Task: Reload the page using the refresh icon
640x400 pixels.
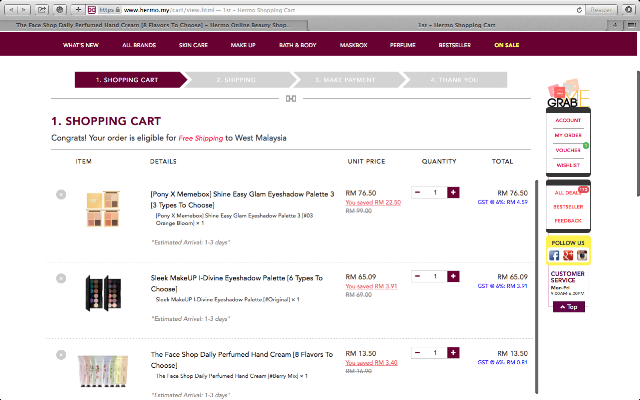Action: (579, 10)
